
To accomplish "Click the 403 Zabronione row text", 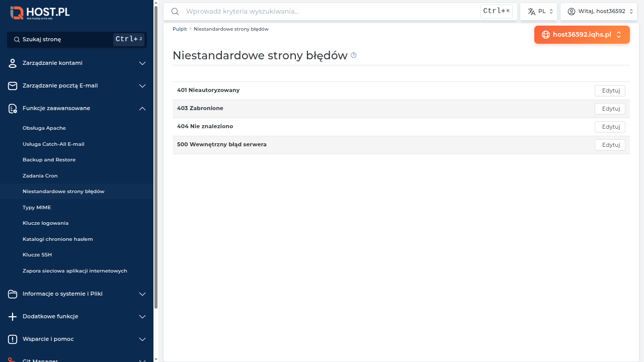I will [x=200, y=108].
